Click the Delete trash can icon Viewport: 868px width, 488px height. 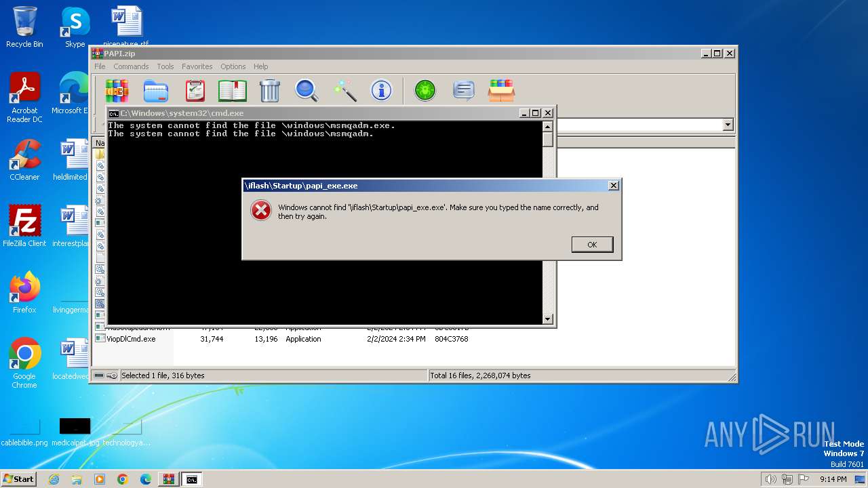click(270, 90)
